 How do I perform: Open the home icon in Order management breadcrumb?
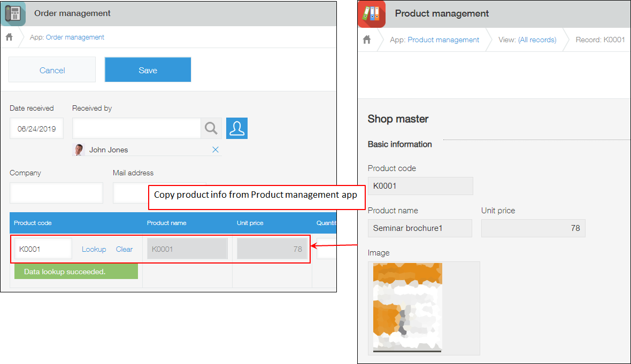coord(9,37)
